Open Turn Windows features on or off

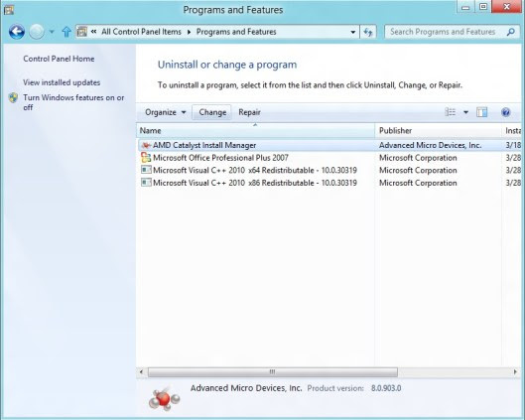pos(73,102)
